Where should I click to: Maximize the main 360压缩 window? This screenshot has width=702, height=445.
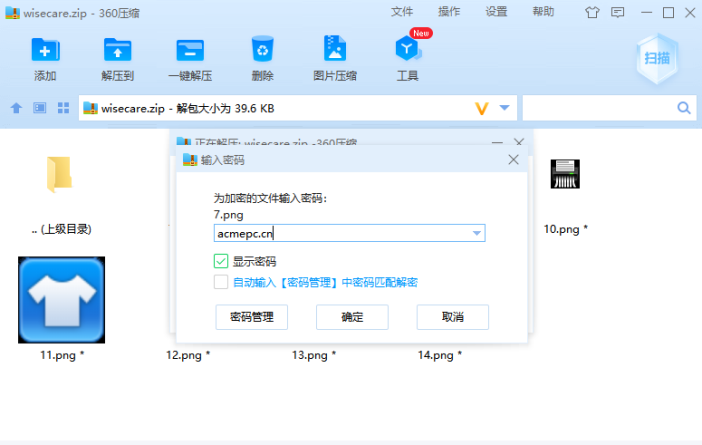coord(668,13)
